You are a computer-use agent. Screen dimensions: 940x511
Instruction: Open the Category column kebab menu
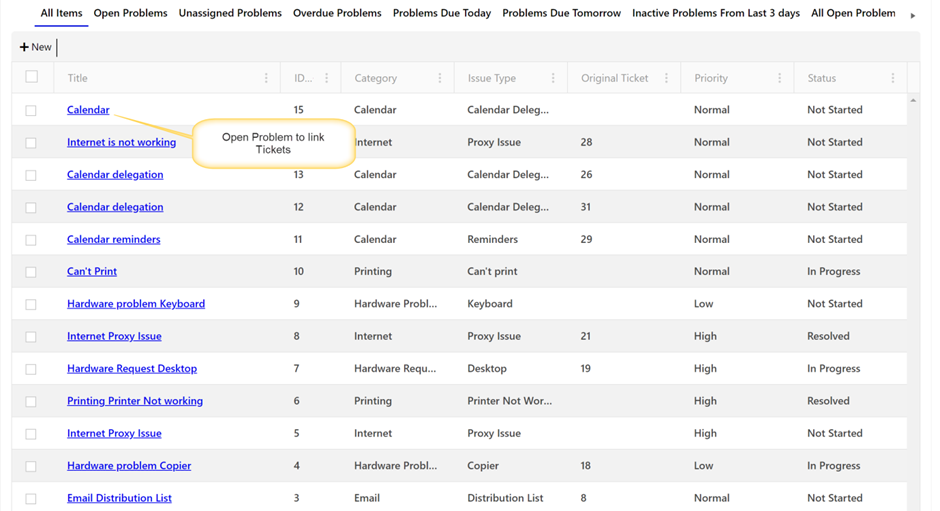[x=440, y=78]
